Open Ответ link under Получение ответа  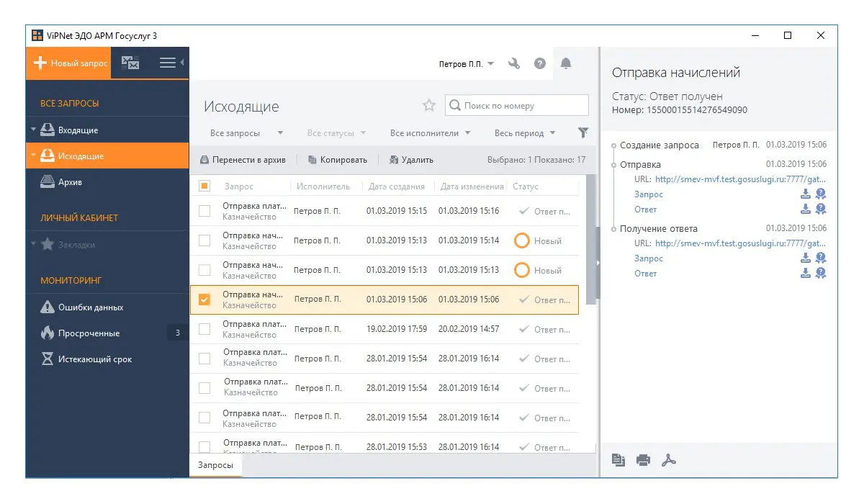pos(646,274)
